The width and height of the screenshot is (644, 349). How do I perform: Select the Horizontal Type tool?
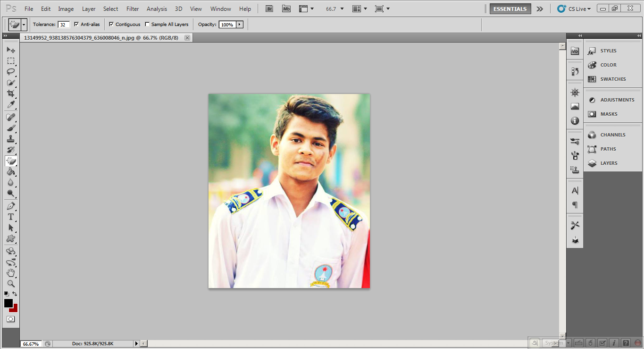click(x=11, y=217)
